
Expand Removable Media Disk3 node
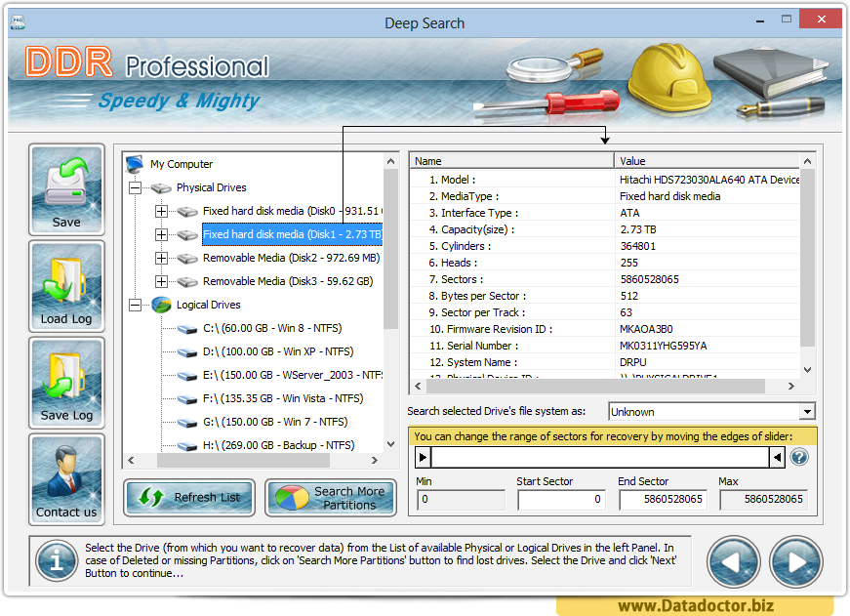tap(161, 281)
